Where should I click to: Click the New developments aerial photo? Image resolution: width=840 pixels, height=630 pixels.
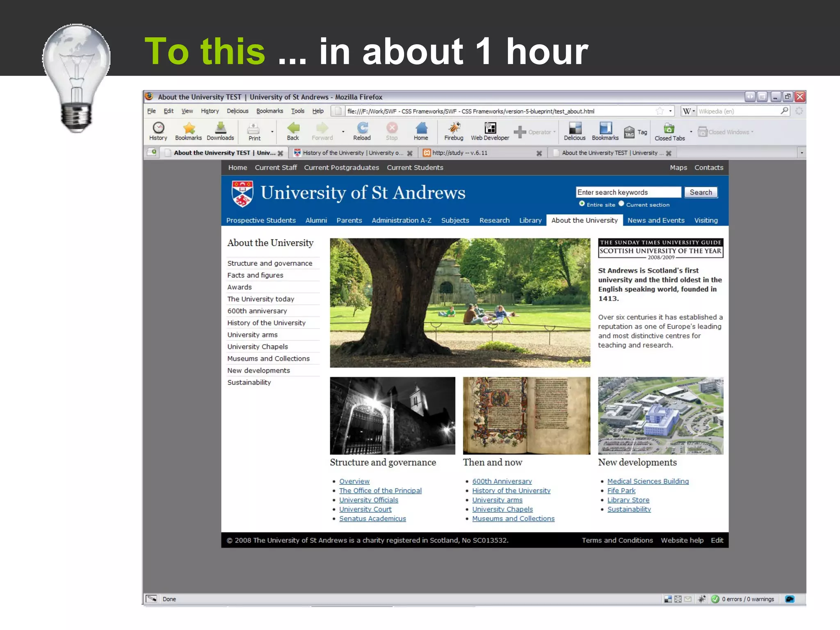tap(660, 415)
